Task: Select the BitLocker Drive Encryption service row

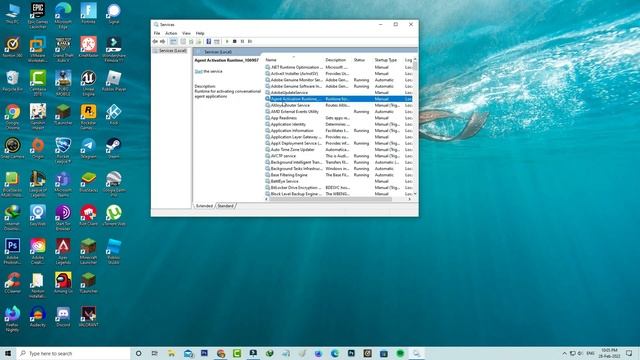Action: 338,188
